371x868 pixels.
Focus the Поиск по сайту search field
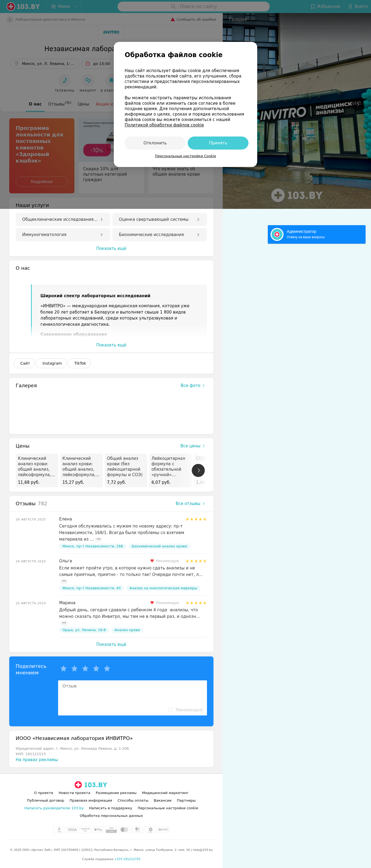[x=194, y=7]
